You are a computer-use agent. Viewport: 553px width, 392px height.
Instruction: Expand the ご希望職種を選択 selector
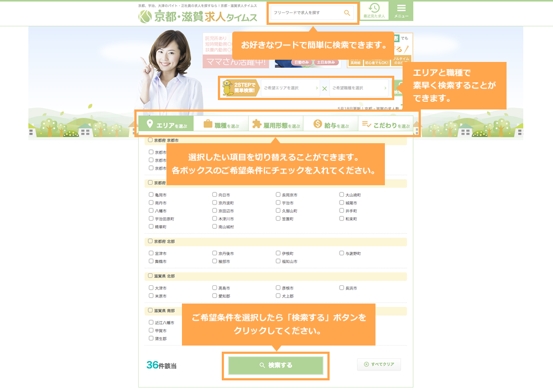359,88
